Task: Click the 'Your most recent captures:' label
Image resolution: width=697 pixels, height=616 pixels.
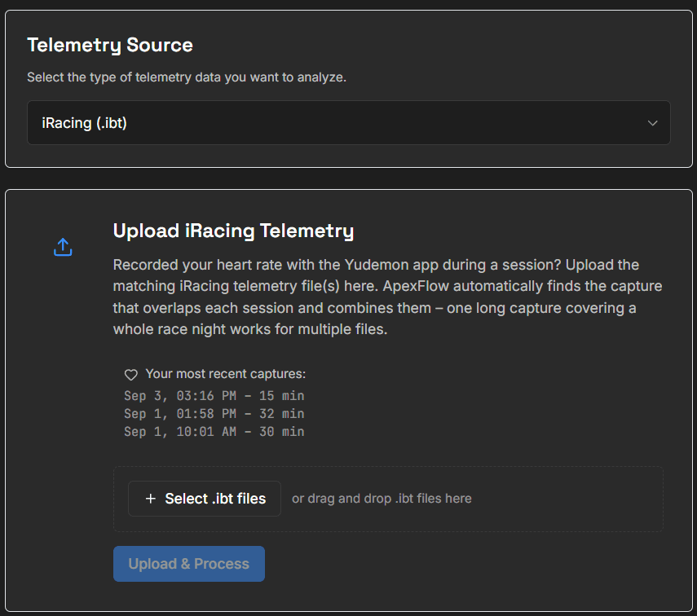Action: tap(226, 374)
